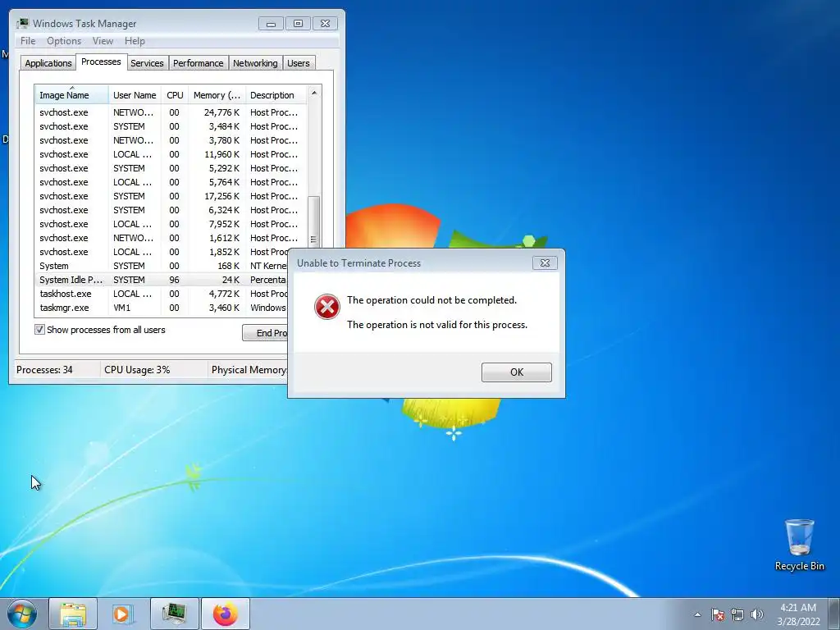Maximize the Windows Task Manager window
840x630 pixels.
298,24
